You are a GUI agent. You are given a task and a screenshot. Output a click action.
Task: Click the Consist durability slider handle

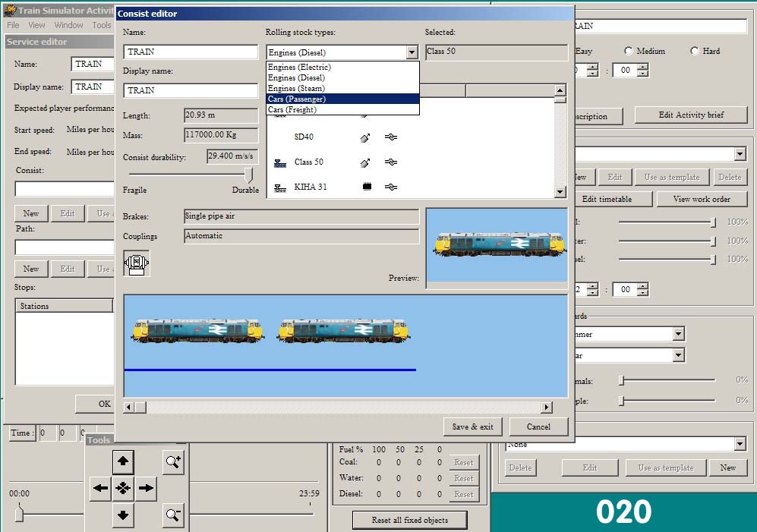tap(248, 175)
